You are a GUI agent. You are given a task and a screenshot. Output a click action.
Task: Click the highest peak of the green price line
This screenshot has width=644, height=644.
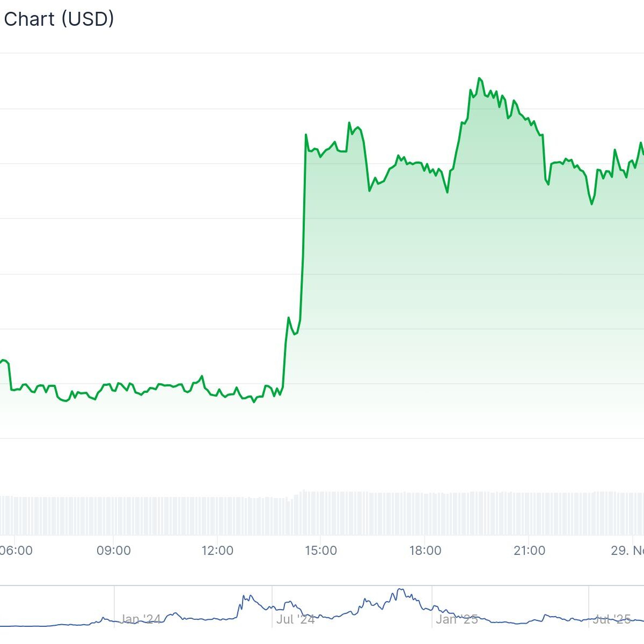click(479, 78)
